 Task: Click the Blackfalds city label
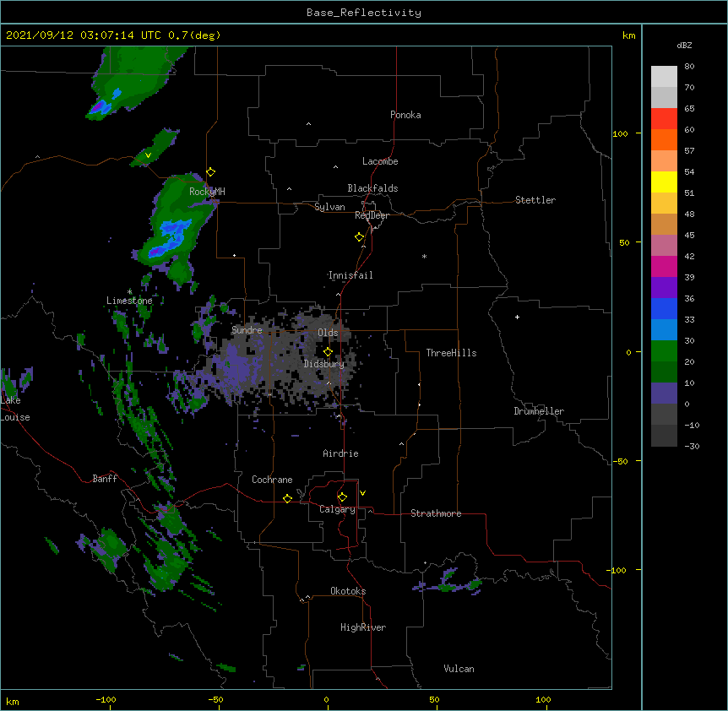[x=372, y=188]
